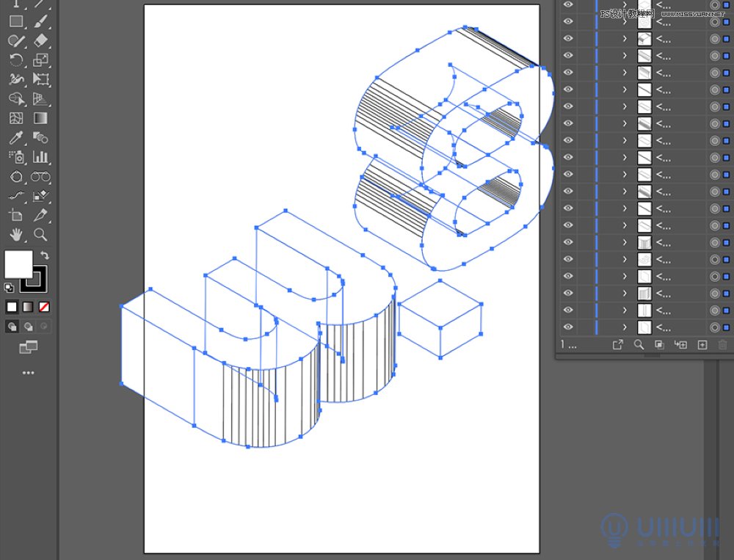Select the Column Graph tool

click(x=41, y=156)
